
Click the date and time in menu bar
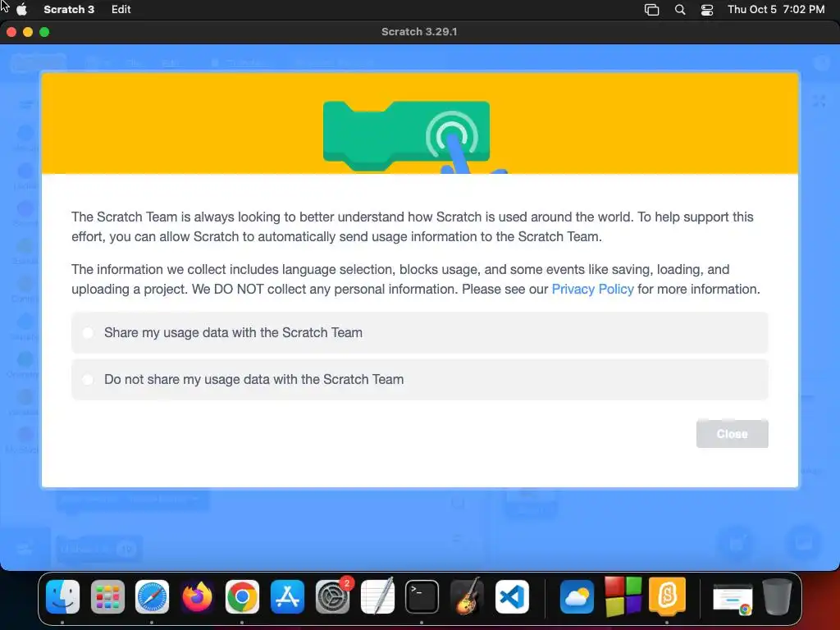(776, 9)
